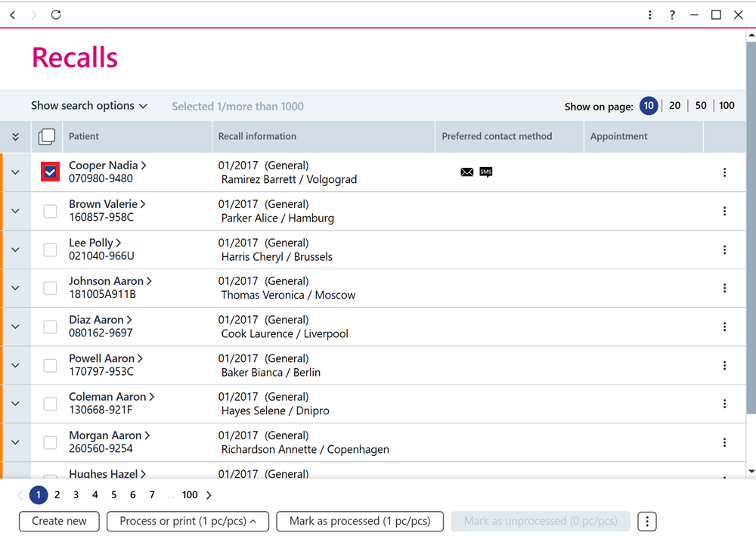756x536 pixels.
Task: Click the Patient column header
Action: [x=138, y=136]
